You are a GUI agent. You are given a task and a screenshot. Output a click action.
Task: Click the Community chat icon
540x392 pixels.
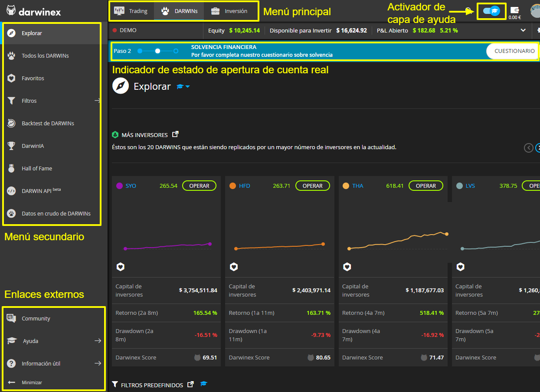(12, 318)
